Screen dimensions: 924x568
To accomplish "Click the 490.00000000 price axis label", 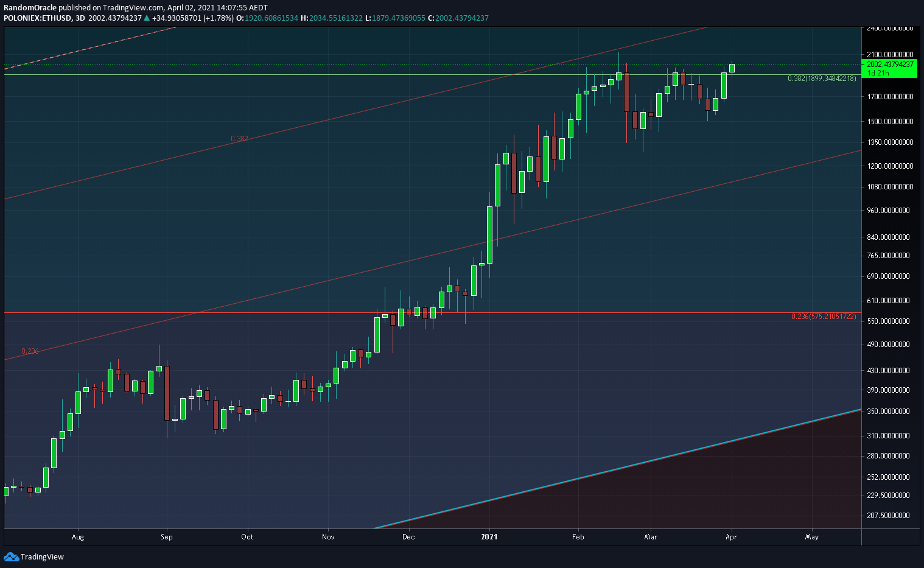I will 888,345.
